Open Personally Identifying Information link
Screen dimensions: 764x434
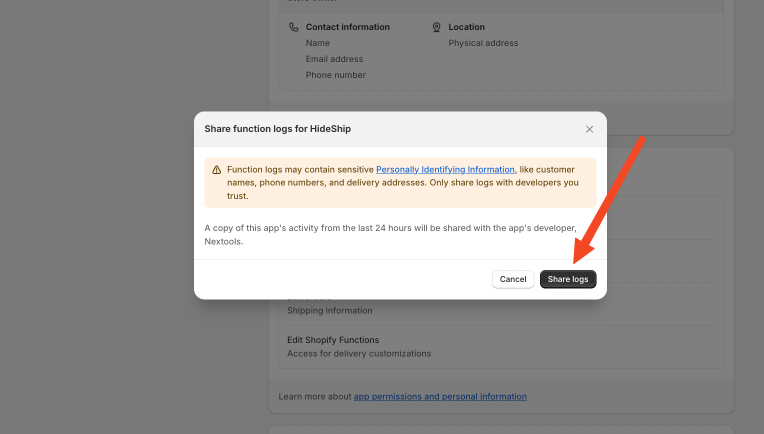click(x=445, y=170)
